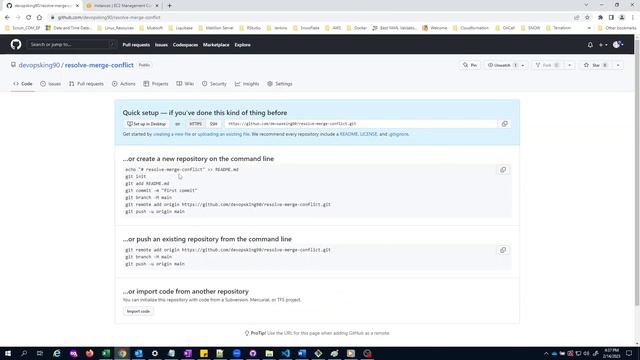
Task: Open Visual Studio Code from taskbar
Action: 285,353
